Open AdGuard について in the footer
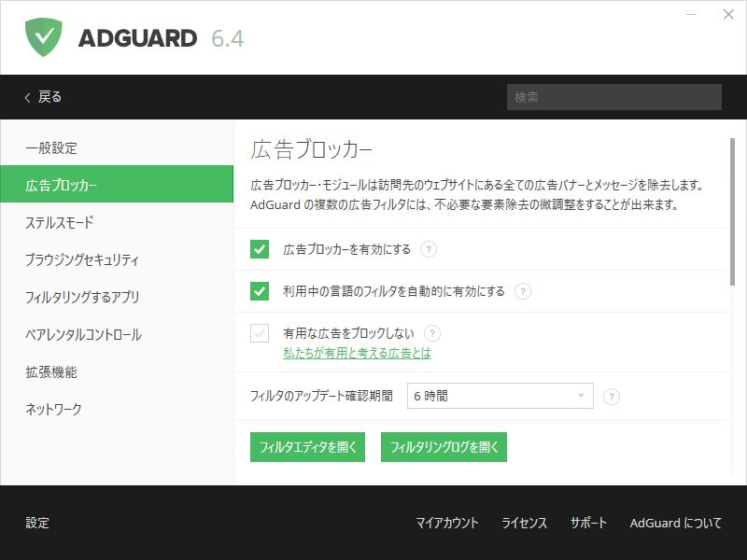 [x=675, y=523]
